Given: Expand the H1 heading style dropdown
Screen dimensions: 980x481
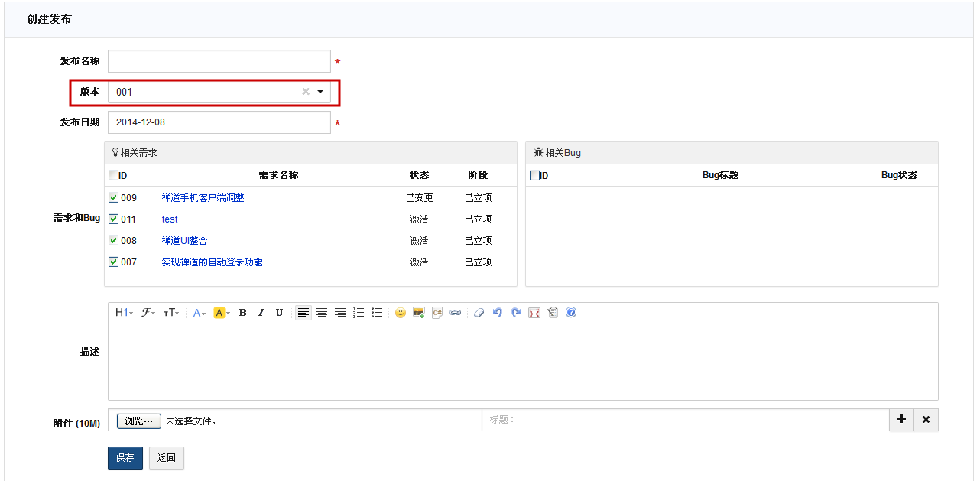Looking at the screenshot, I should pos(124,313).
